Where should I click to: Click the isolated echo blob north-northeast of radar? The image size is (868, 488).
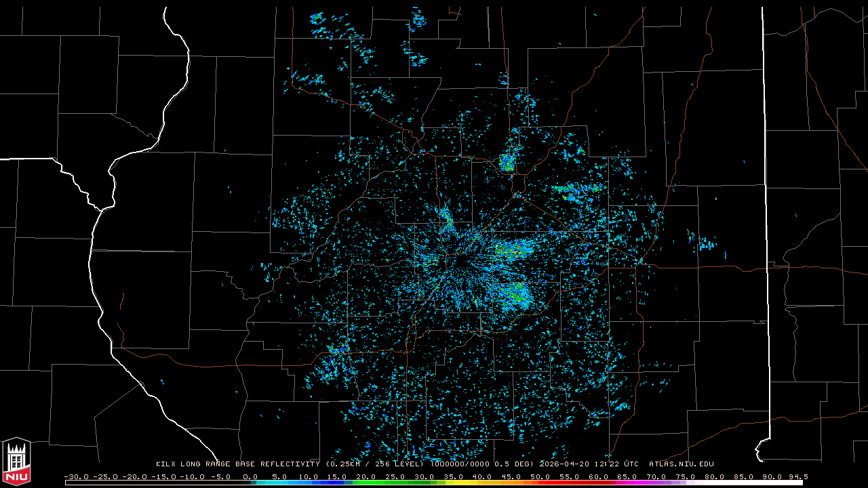click(x=507, y=162)
